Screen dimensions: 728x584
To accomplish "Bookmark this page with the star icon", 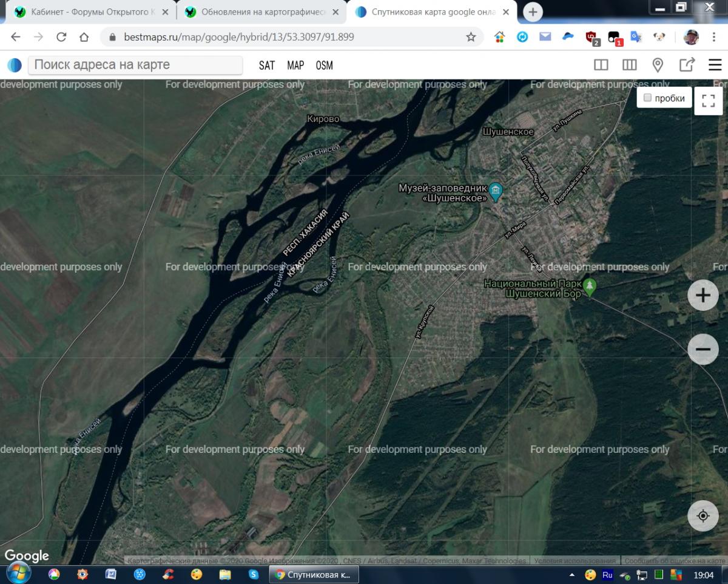I will 471,37.
